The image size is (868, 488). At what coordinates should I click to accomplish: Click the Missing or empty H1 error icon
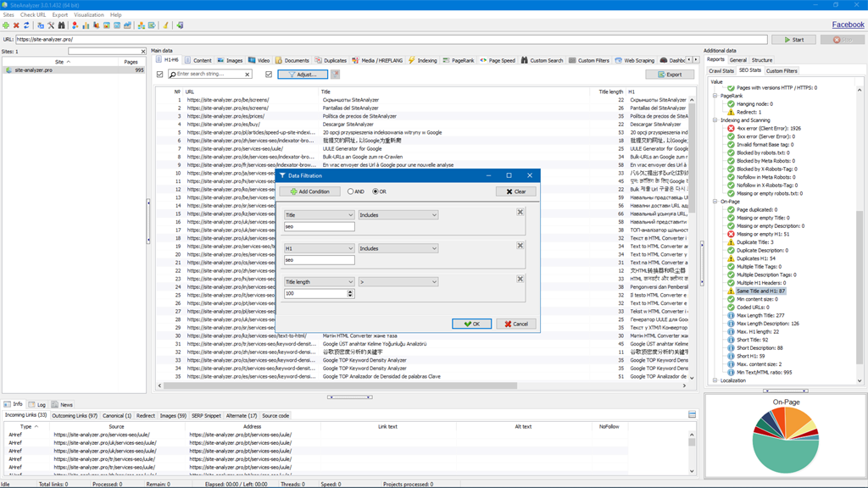(731, 234)
